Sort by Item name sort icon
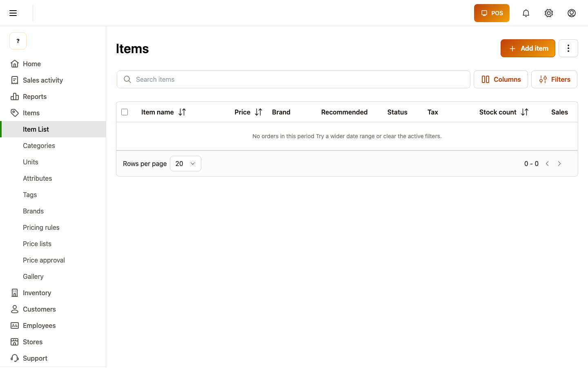 (182, 112)
